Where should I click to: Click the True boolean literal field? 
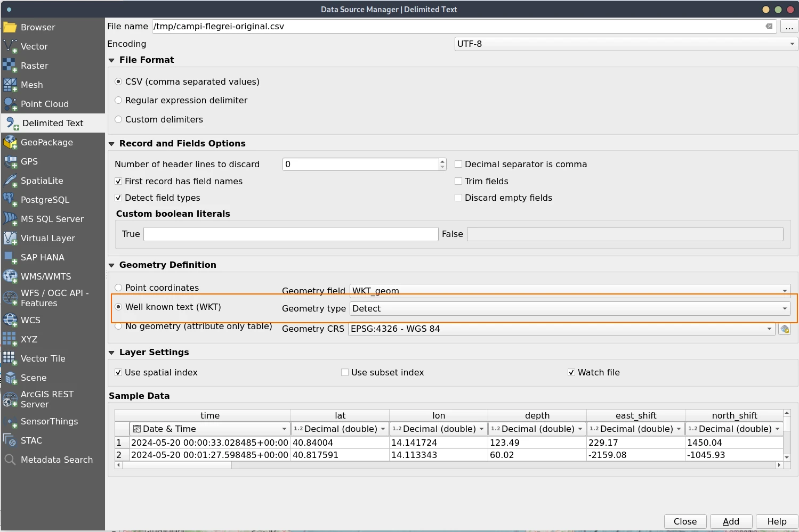pos(291,234)
